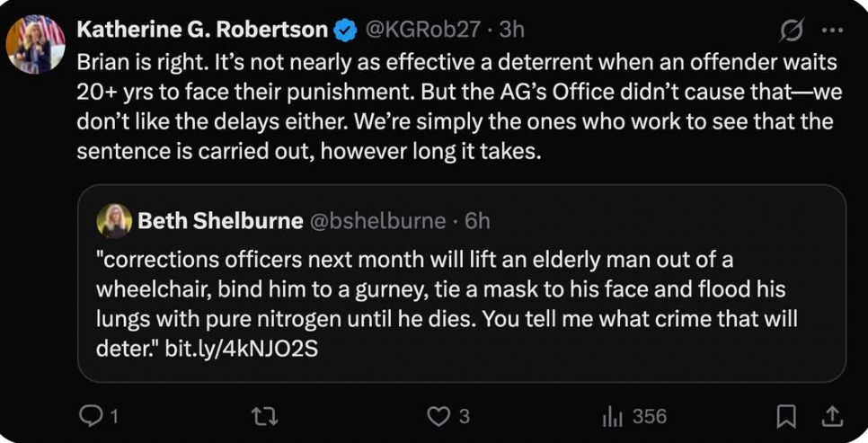Click the Katherine G. Robertson display name
Viewport: 868px width, 443px height.
[202, 30]
